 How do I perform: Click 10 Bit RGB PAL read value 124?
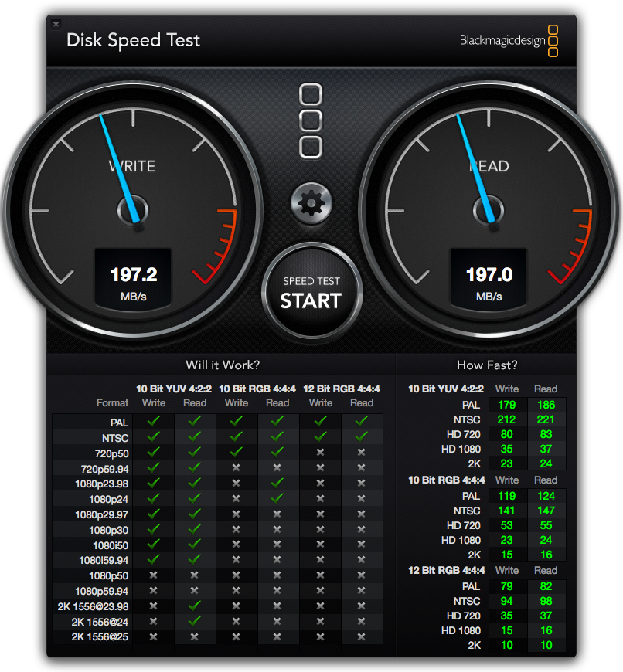pyautogui.click(x=546, y=496)
